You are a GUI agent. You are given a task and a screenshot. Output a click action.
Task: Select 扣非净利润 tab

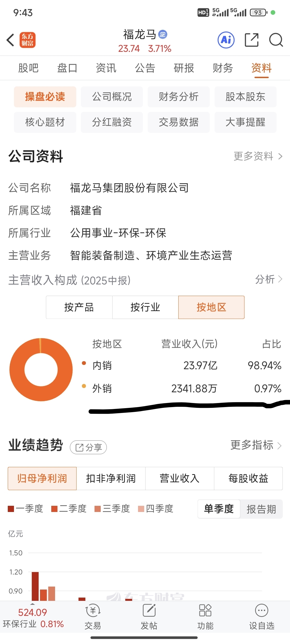click(111, 478)
